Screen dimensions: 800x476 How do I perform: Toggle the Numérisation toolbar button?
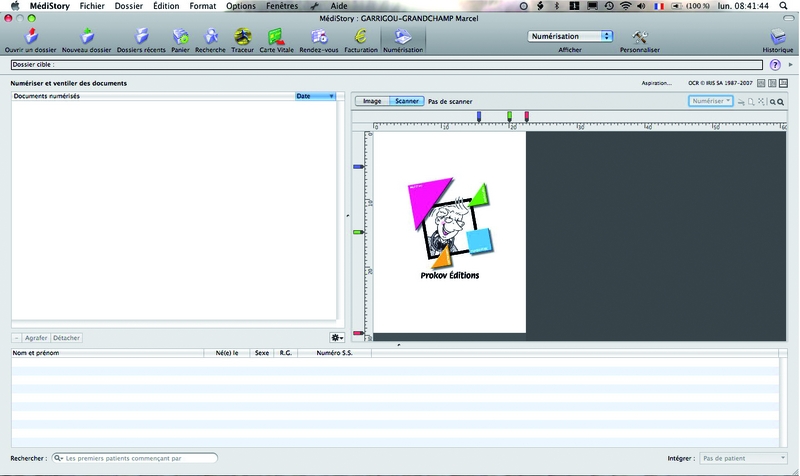point(403,38)
